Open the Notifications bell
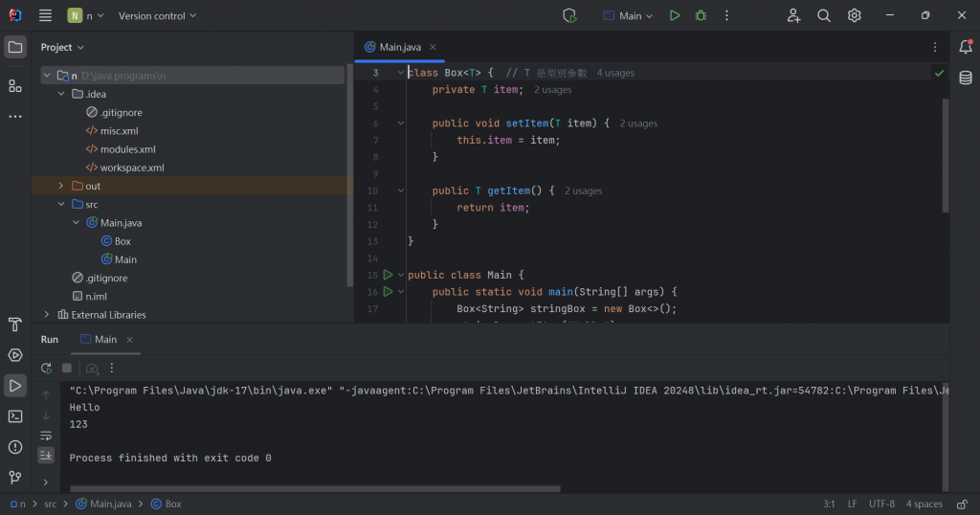The image size is (980, 515). (965, 47)
